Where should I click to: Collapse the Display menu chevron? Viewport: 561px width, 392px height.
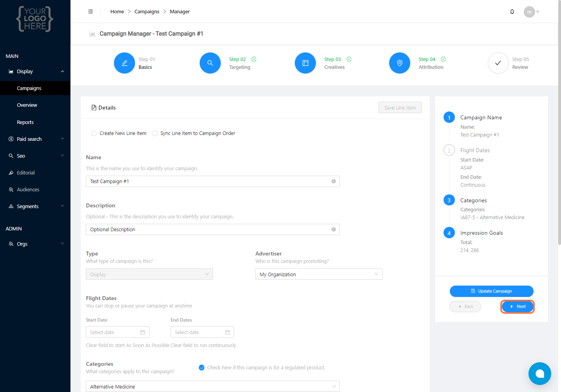pos(62,72)
